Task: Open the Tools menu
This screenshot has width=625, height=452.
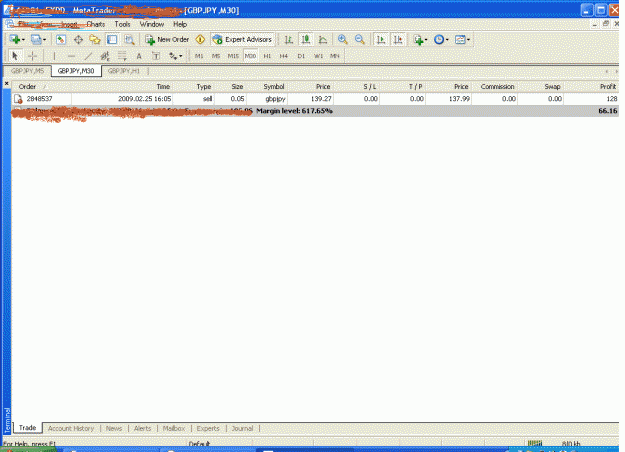Action: (x=122, y=24)
